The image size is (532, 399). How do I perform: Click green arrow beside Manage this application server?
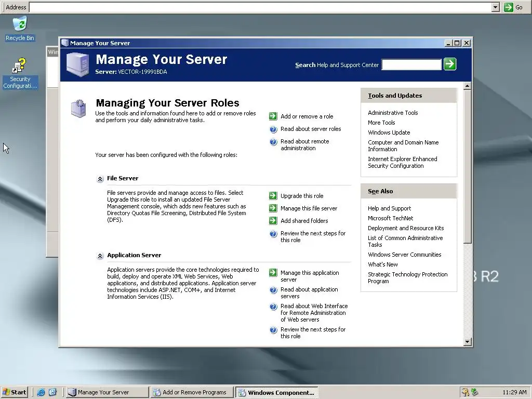click(x=273, y=273)
